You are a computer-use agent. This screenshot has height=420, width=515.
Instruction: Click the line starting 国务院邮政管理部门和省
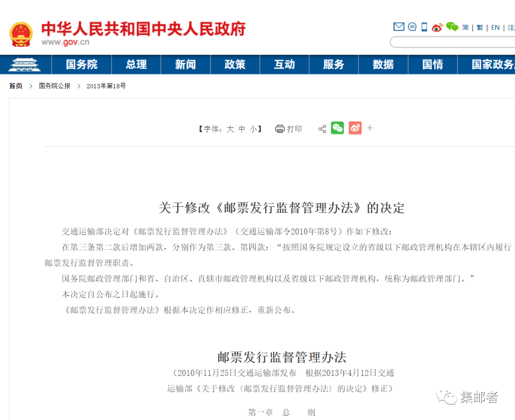point(268,279)
